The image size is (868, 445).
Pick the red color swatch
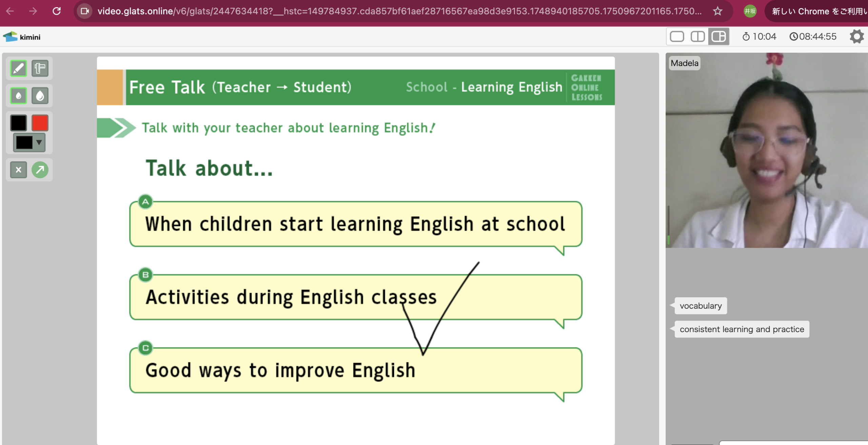40,123
